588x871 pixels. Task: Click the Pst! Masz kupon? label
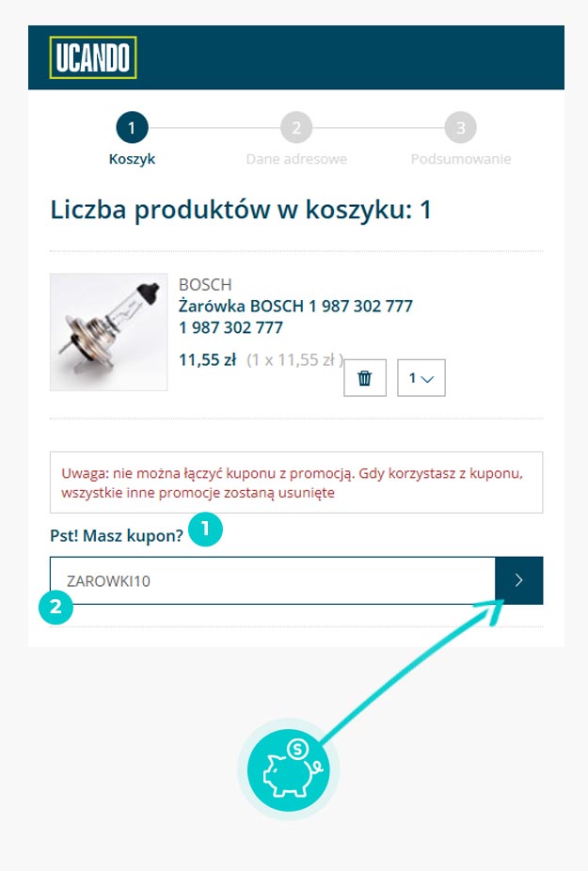coord(116,535)
